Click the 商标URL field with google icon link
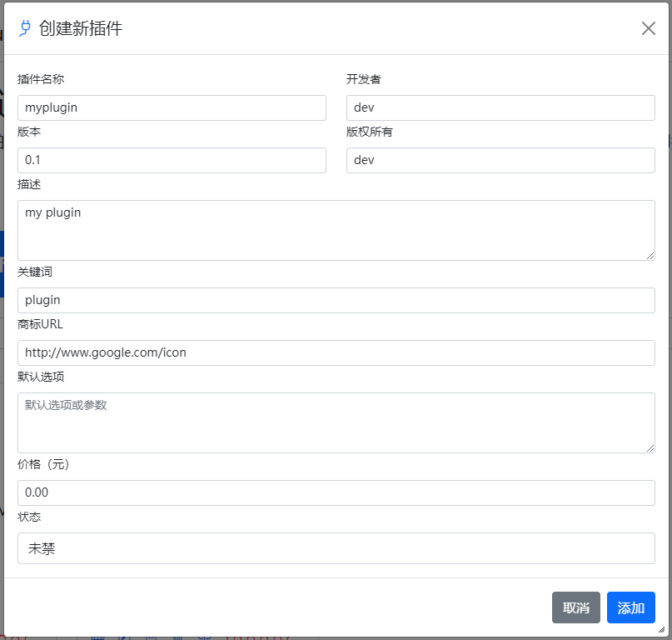Screen dimensions: 672x640 tap(336, 352)
